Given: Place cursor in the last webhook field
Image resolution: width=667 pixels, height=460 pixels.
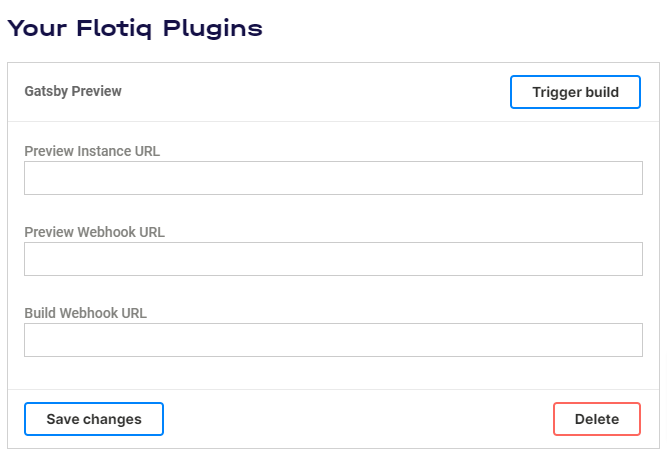Looking at the screenshot, I should point(333,340).
